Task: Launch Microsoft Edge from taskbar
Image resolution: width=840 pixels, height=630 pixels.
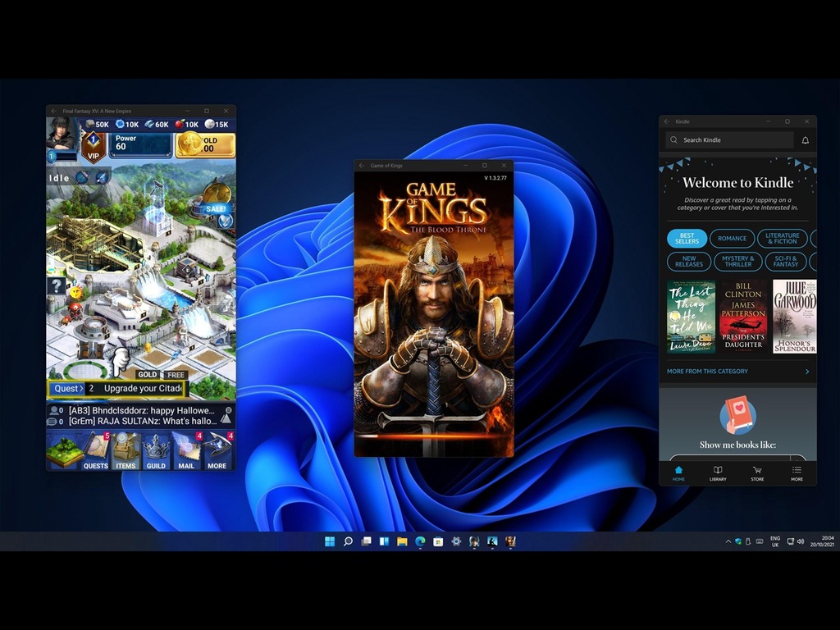Action: tap(421, 541)
